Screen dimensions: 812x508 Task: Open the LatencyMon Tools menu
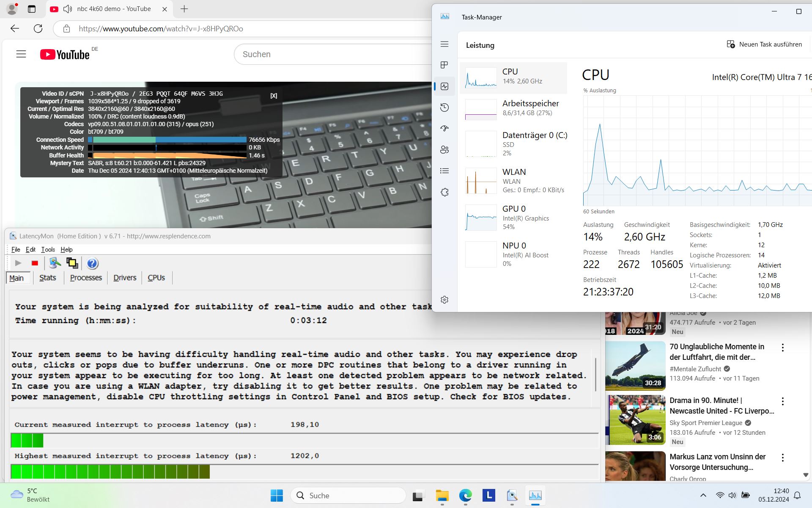pos(48,249)
